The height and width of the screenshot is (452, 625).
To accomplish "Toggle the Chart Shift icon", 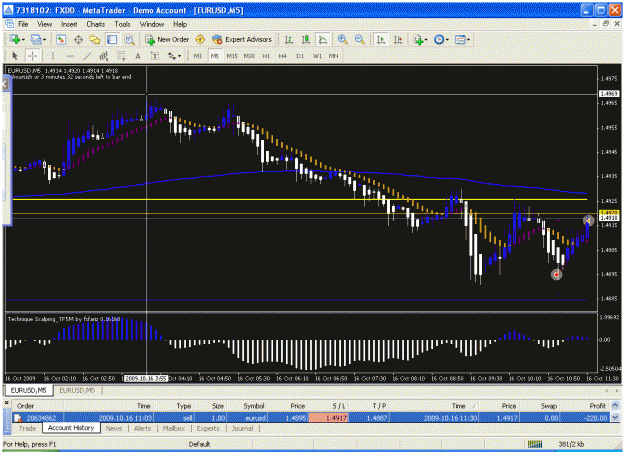I will [x=398, y=39].
